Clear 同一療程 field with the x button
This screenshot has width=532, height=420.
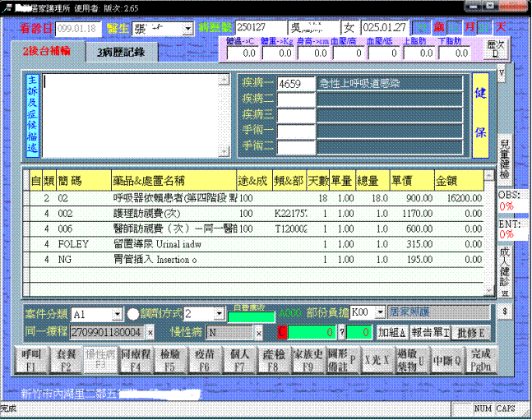(x=151, y=332)
